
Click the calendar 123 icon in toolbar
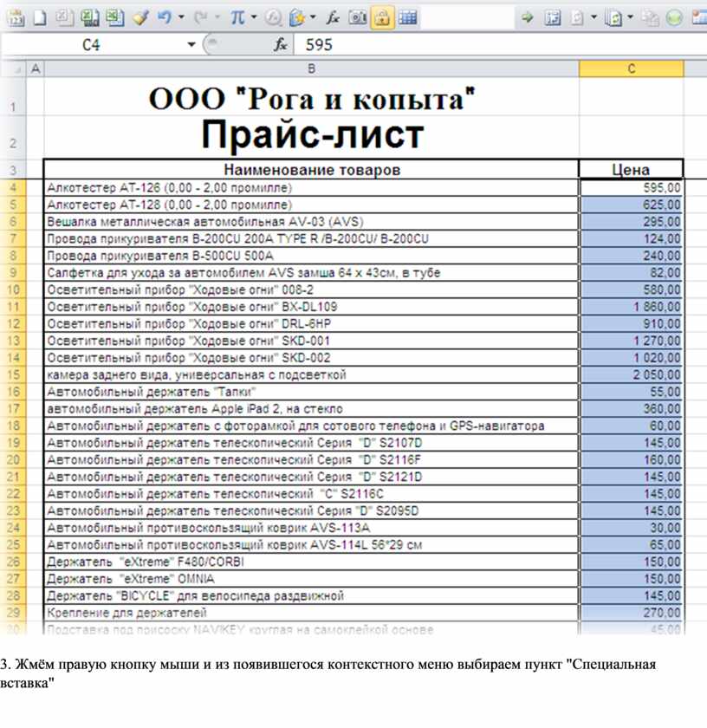[x=16, y=17]
